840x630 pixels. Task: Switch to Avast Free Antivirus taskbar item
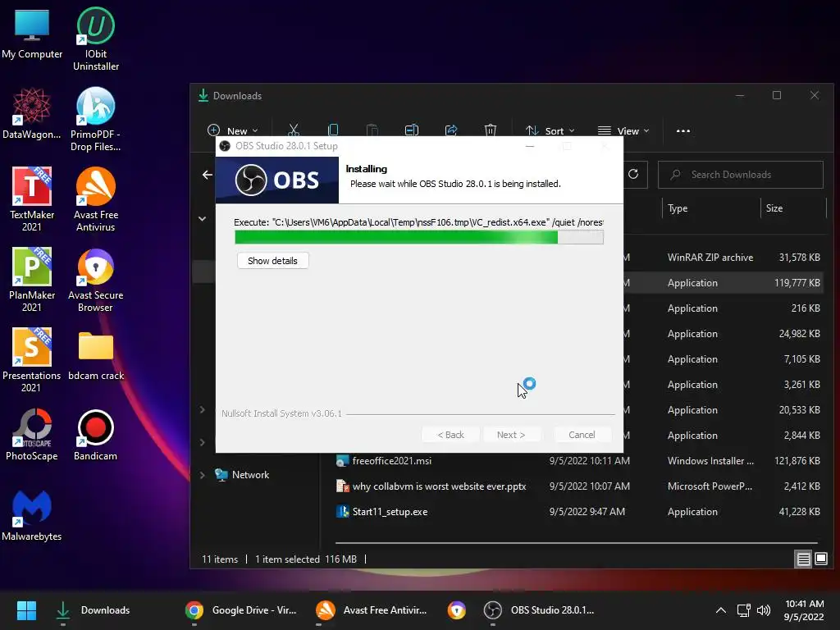pos(372,610)
